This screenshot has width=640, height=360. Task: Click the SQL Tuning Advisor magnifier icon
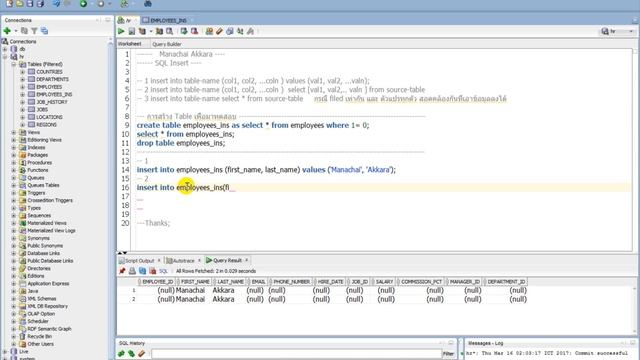(169, 31)
